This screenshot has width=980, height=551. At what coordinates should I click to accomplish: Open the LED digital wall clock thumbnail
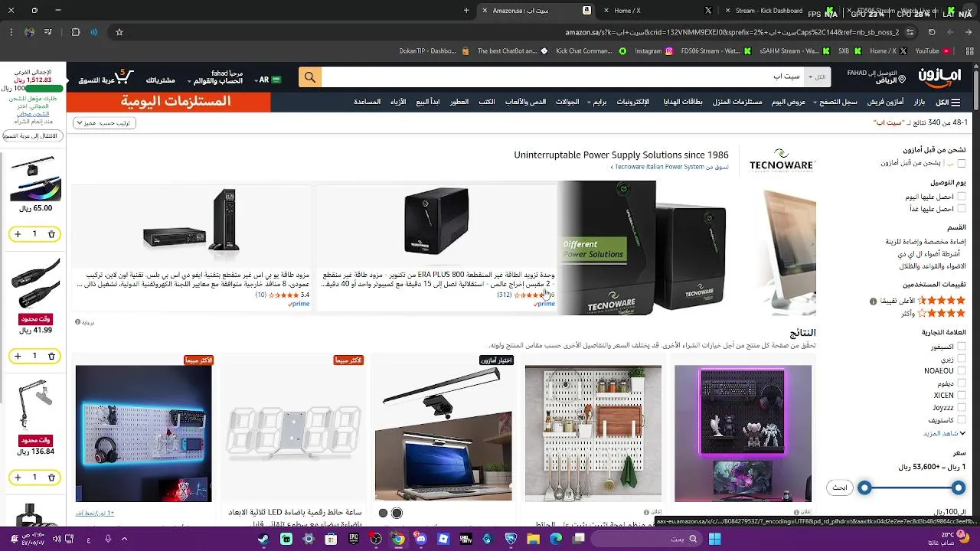pyautogui.click(x=294, y=433)
